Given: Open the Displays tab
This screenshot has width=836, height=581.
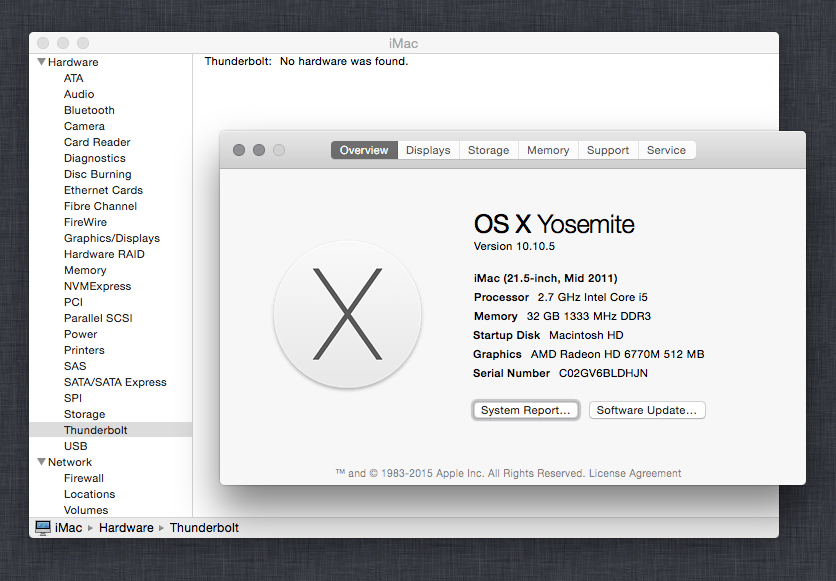Looking at the screenshot, I should click(x=428, y=150).
